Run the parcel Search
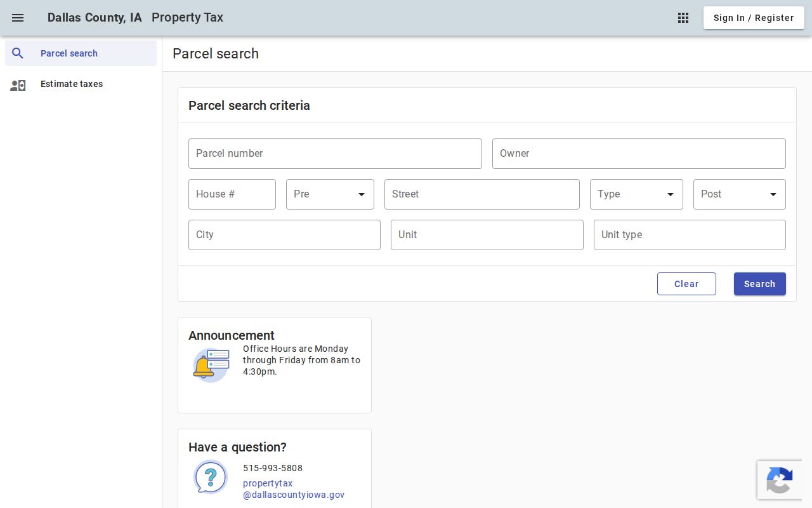This screenshot has width=812, height=508. click(760, 284)
